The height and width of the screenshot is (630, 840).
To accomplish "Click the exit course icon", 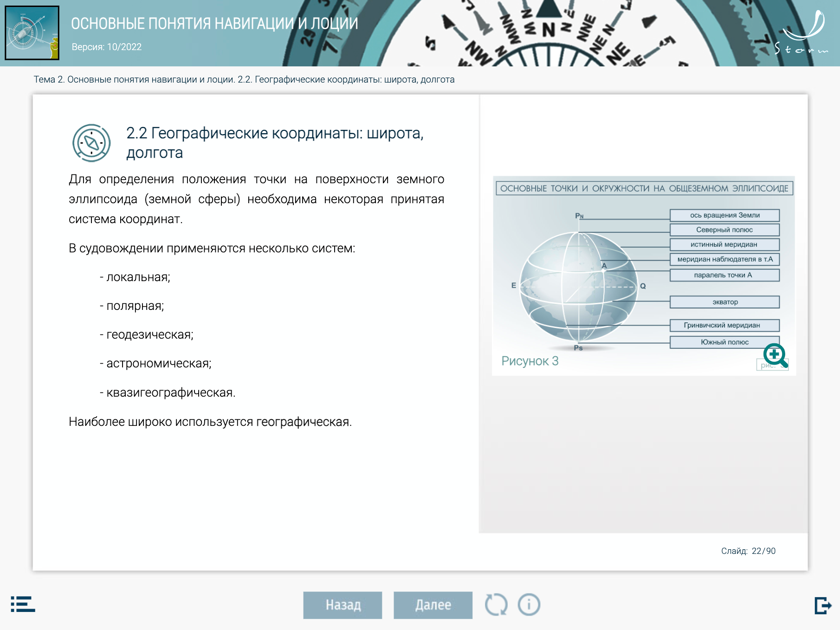I will (x=823, y=605).
